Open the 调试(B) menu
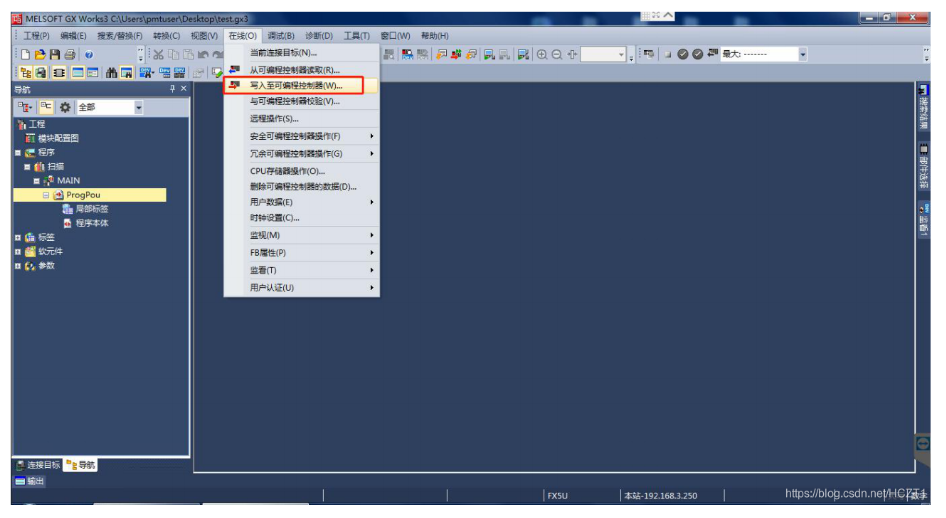Viewport: 946px width, 518px height. pyautogui.click(x=281, y=36)
